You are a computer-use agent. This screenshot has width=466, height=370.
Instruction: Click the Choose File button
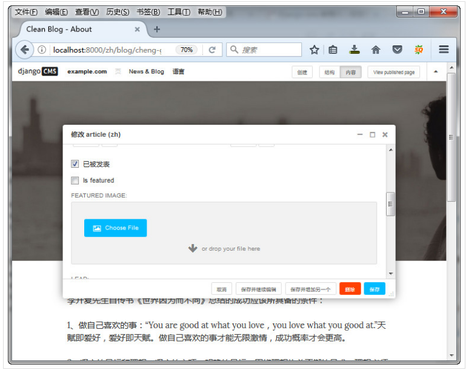pyautogui.click(x=115, y=228)
